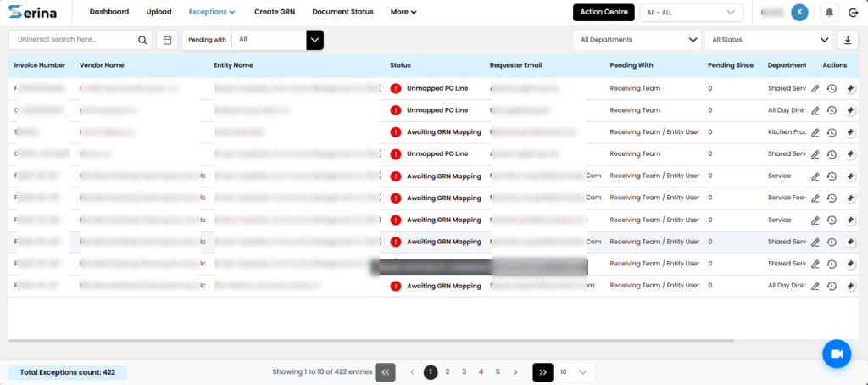This screenshot has height=385, width=868.
Task: Open the Document Status menu item
Action: click(x=342, y=12)
